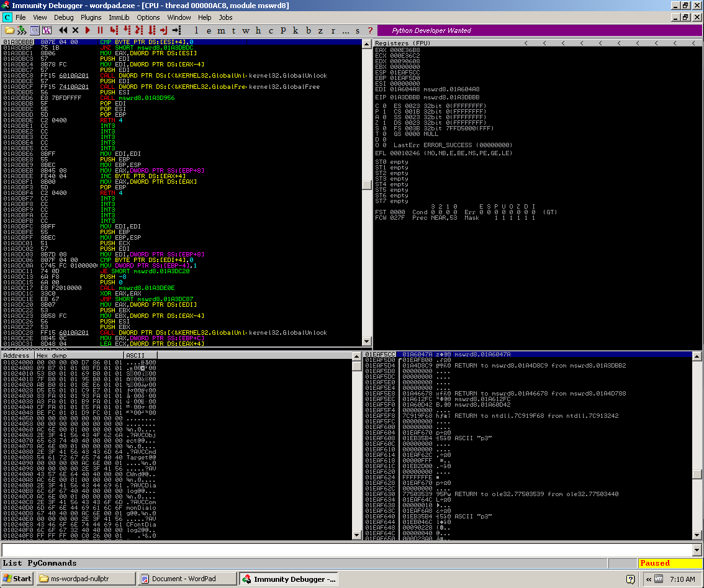The width and height of the screenshot is (704, 588).
Task: Open the Window menu
Action: pyautogui.click(x=179, y=17)
